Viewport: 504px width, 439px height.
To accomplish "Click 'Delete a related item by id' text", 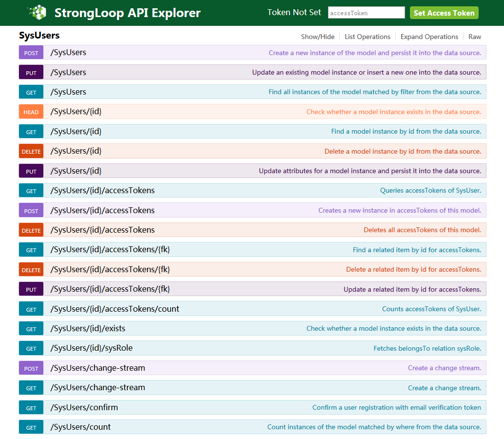I will tap(413, 270).
